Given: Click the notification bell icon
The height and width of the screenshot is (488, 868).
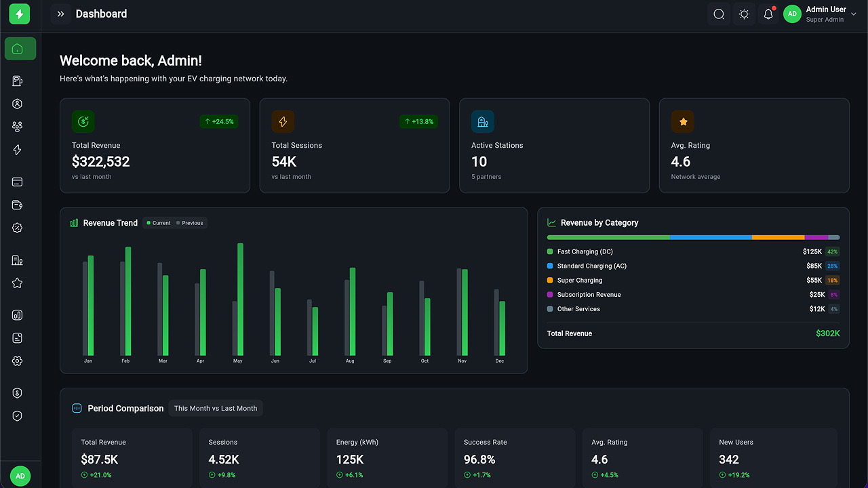Looking at the screenshot, I should [768, 14].
